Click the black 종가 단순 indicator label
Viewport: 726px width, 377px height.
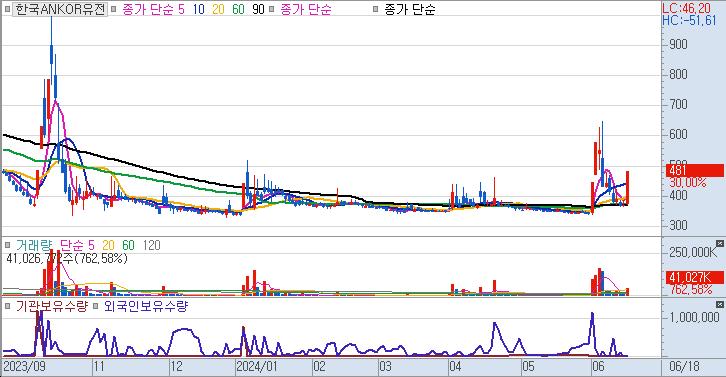(410, 9)
